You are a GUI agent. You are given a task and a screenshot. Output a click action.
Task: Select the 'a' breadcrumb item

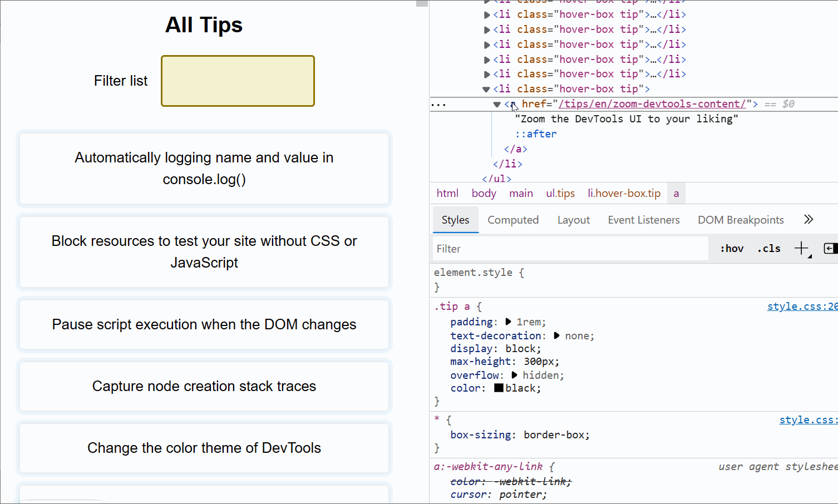tap(676, 193)
